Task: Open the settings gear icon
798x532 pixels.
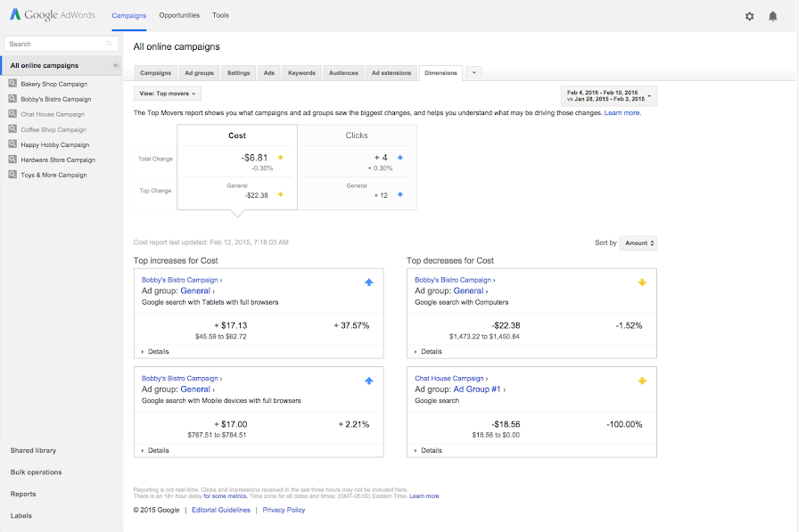Action: click(x=749, y=16)
